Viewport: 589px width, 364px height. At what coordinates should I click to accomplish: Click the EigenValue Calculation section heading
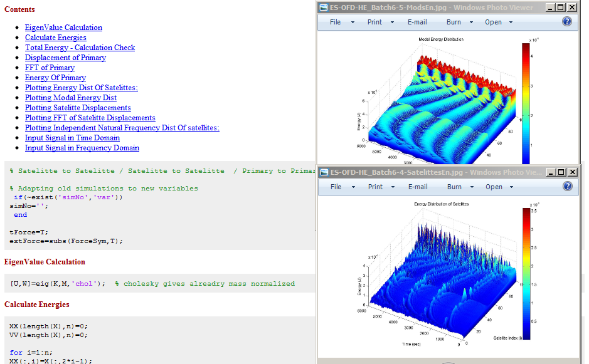tap(45, 262)
